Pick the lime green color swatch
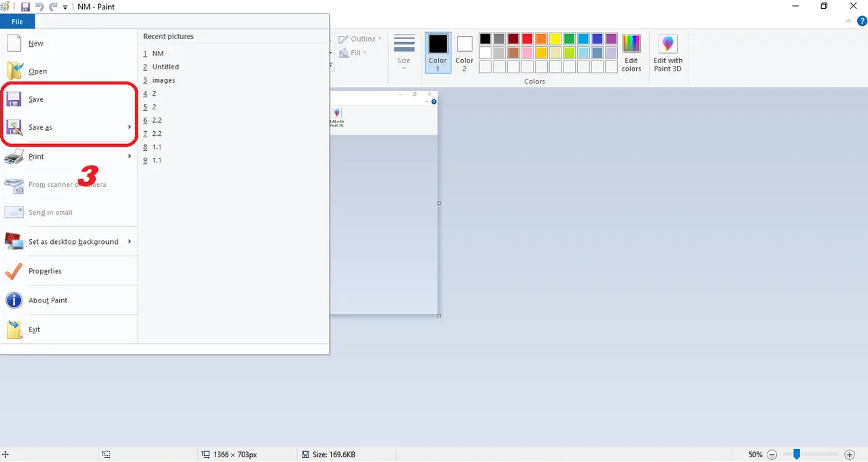The width and height of the screenshot is (868, 462). pos(569,52)
